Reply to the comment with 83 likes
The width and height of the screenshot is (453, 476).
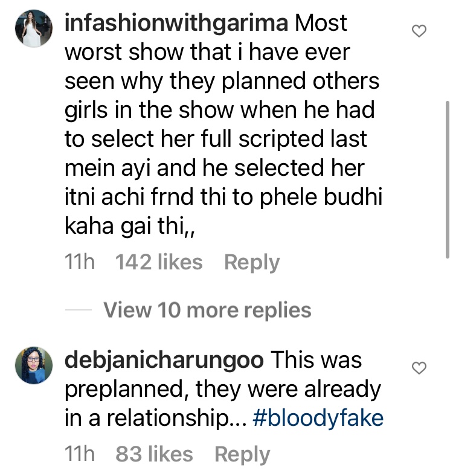[242, 454]
